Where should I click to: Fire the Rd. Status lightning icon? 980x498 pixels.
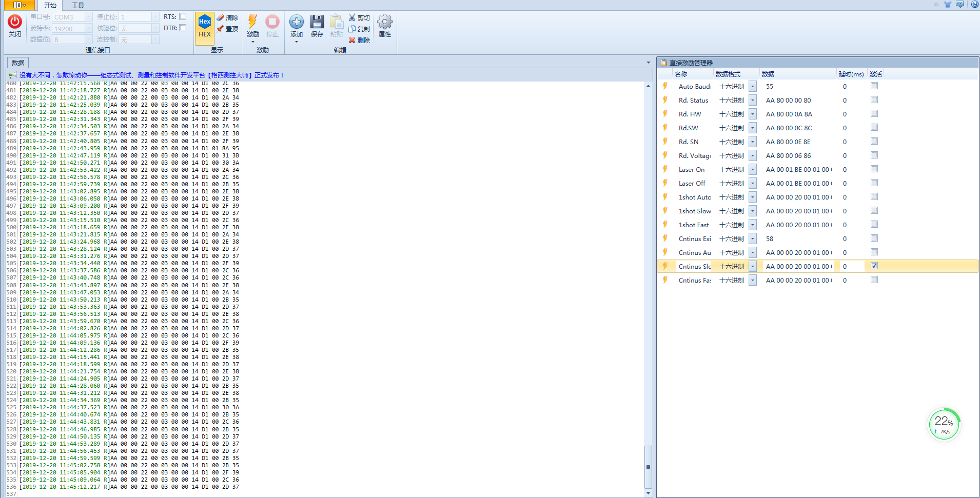(x=665, y=100)
